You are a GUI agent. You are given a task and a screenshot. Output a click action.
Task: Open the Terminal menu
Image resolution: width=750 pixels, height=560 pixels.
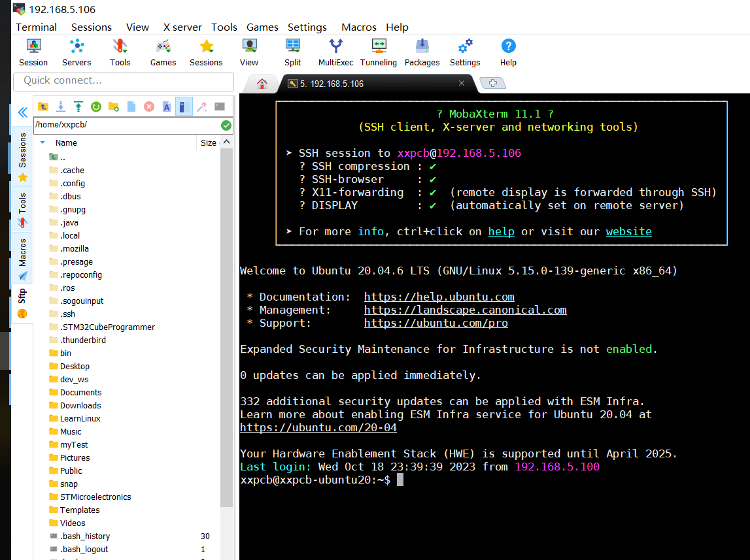point(37,27)
